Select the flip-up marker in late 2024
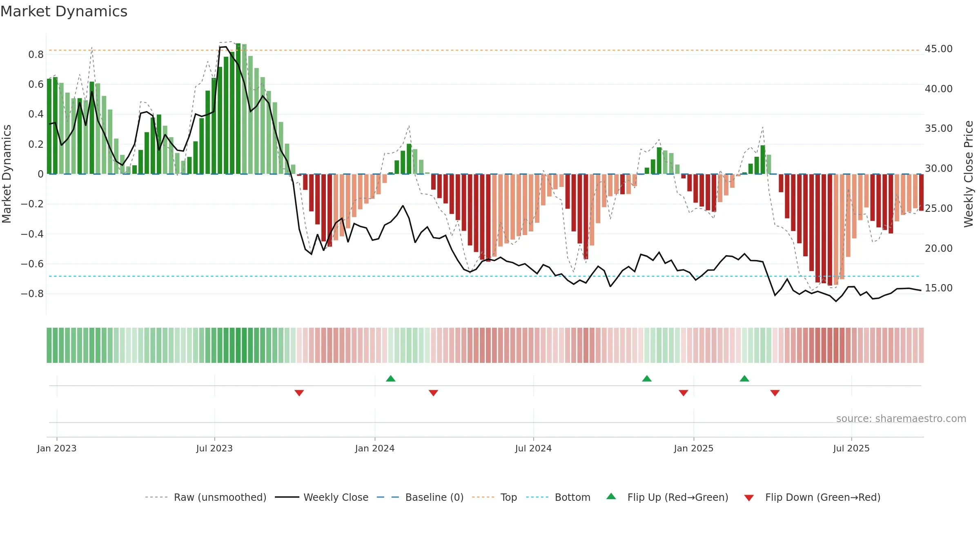 [x=647, y=378]
